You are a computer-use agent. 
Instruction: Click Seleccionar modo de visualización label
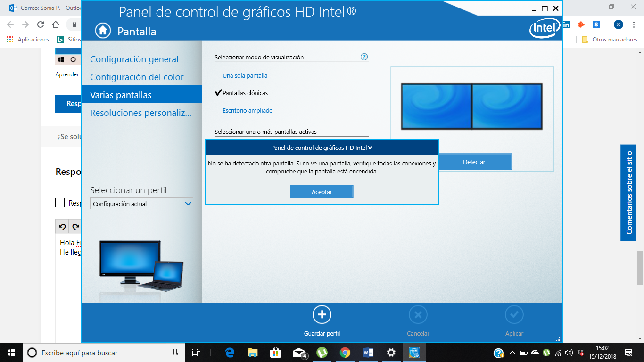pyautogui.click(x=259, y=57)
